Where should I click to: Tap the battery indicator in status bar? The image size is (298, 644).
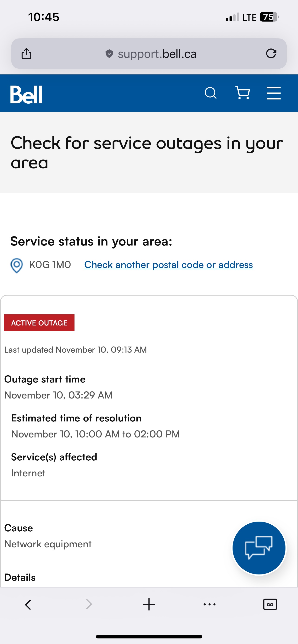pos(269,17)
